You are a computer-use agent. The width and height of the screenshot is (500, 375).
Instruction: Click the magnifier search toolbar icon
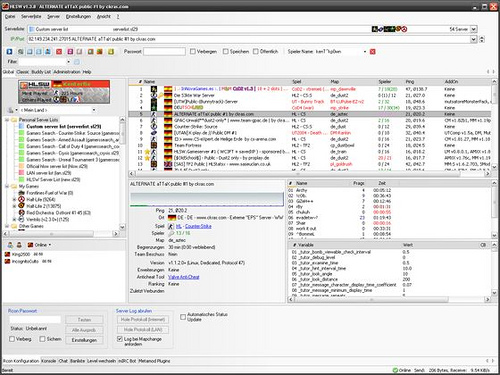[x=20, y=52]
